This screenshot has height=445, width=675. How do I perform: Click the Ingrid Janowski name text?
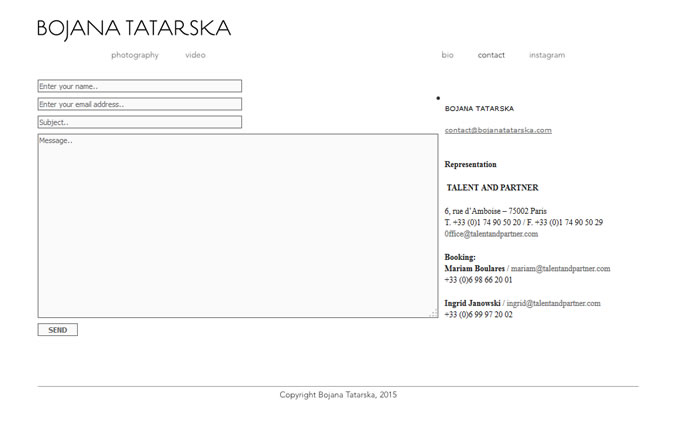coord(472,303)
